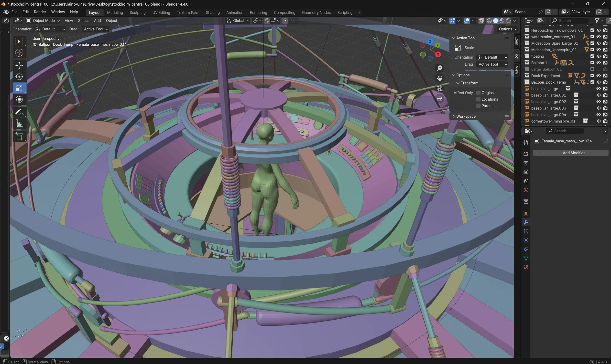
Task: Open the Render menu
Action: [40, 12]
